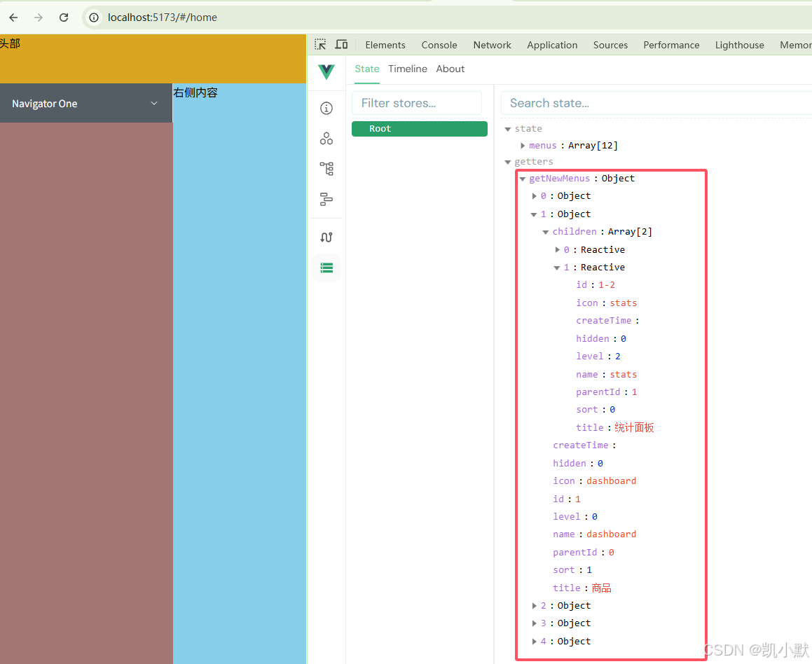This screenshot has width=812, height=664.
Task: Expand the 3 : Object node
Action: point(535,623)
